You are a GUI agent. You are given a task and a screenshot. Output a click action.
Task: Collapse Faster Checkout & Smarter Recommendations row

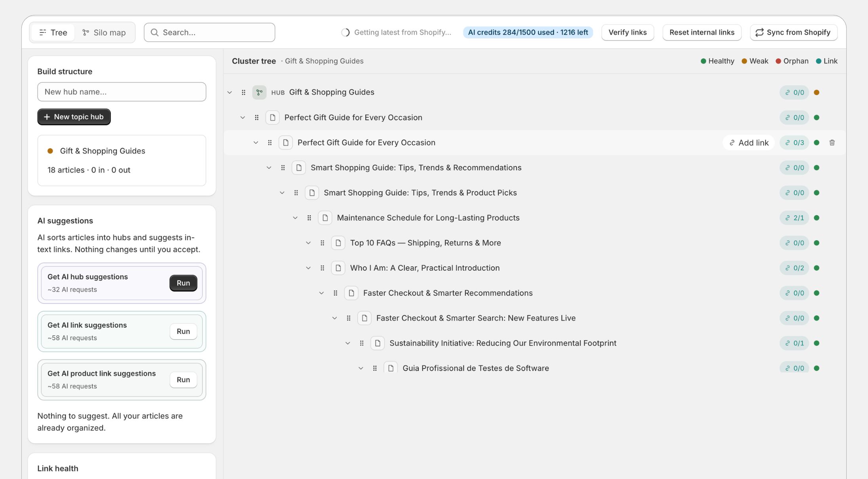pyautogui.click(x=321, y=293)
